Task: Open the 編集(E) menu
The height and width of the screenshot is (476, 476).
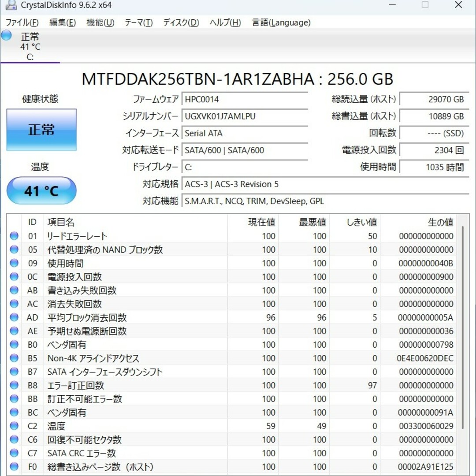Action: point(63,22)
